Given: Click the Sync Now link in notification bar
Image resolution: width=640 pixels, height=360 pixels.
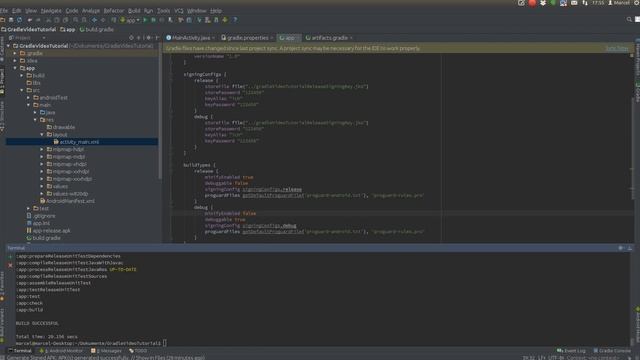Looking at the screenshot, I should 617,48.
